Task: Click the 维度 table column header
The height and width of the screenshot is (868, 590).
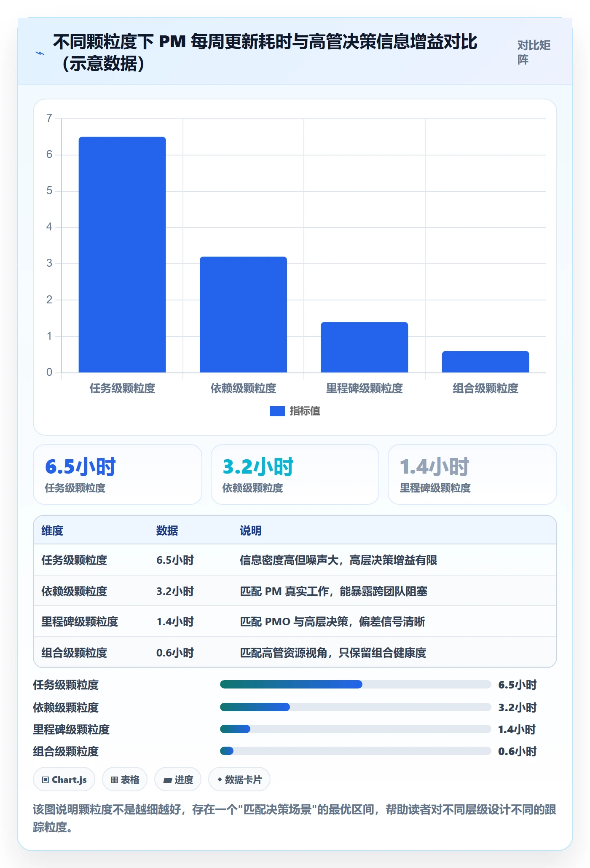Action: (x=52, y=530)
